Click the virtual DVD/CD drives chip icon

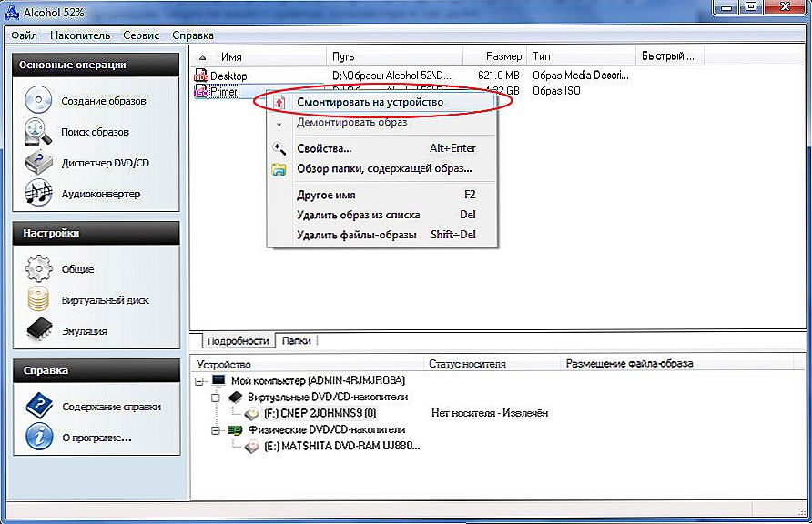236,397
